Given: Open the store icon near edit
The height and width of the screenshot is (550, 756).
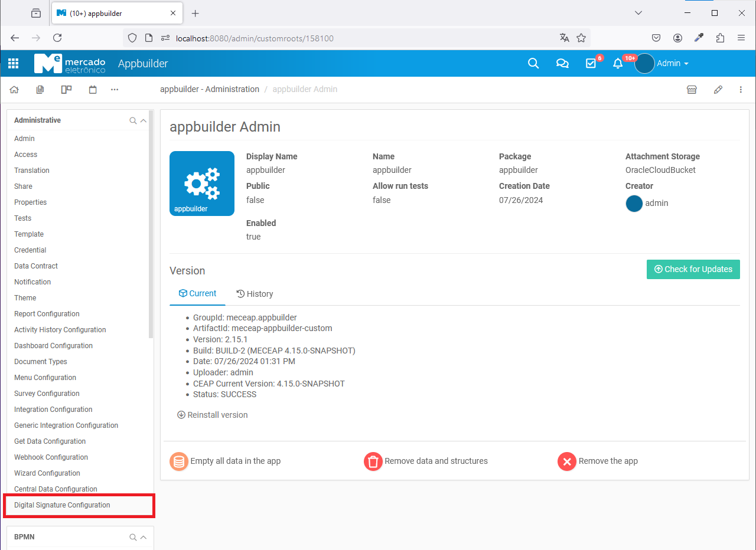Looking at the screenshot, I should [692, 90].
